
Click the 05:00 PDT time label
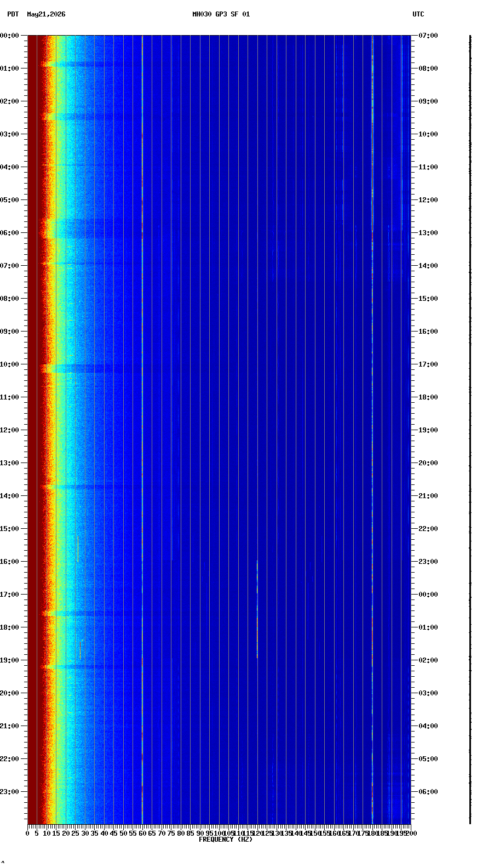(9, 200)
